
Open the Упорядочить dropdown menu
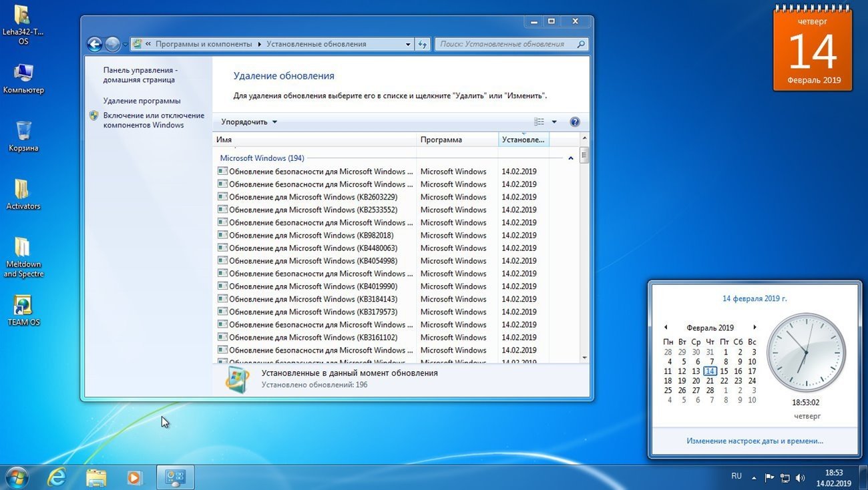pyautogui.click(x=249, y=122)
